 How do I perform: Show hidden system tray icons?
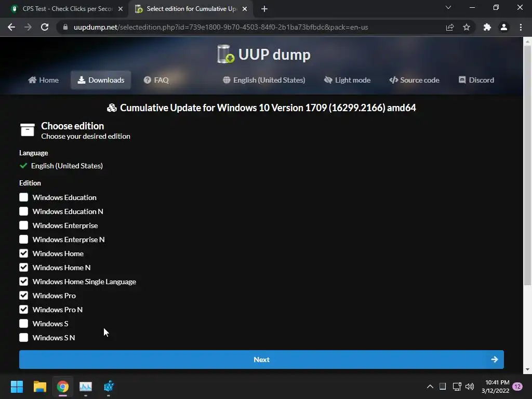[430, 387]
